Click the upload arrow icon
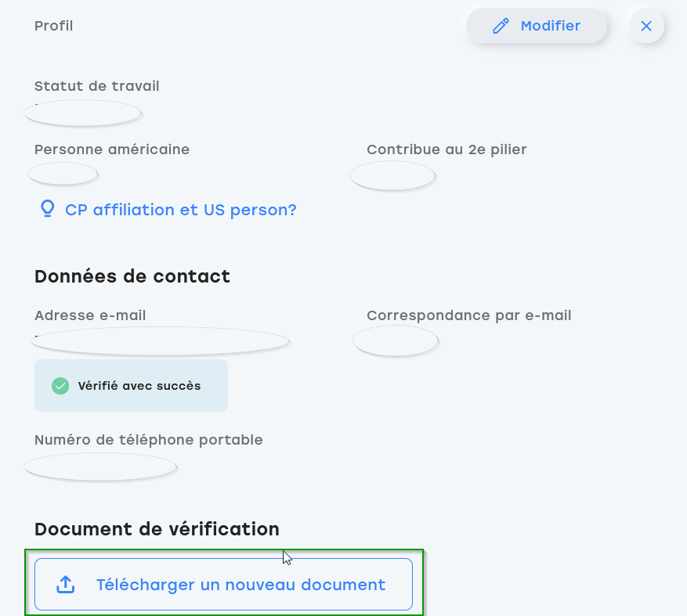This screenshot has width=687, height=616. pos(66,585)
